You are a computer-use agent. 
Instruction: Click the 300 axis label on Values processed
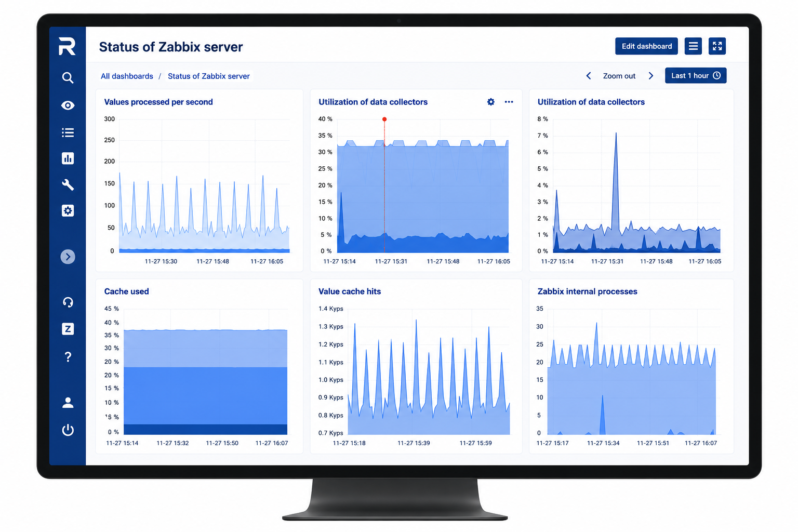click(109, 119)
